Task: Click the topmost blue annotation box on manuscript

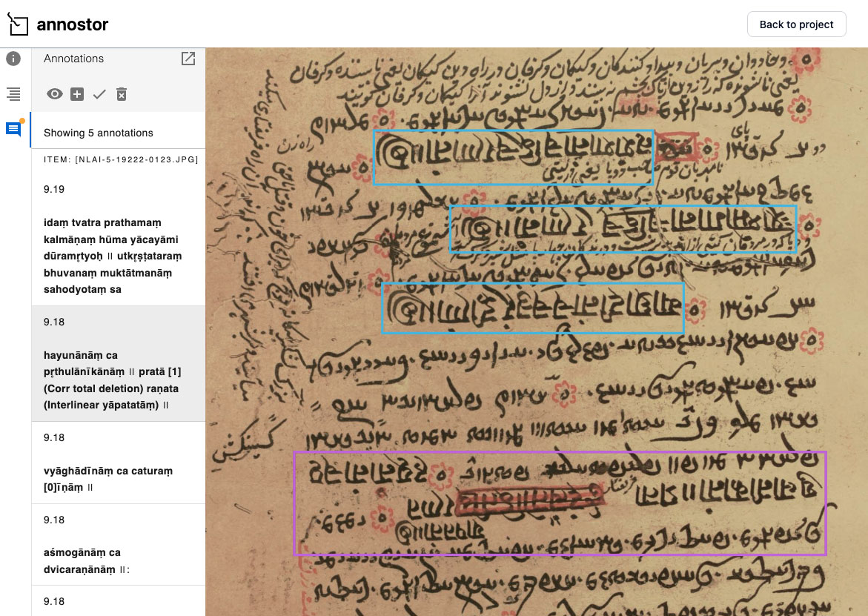Action: coord(512,157)
